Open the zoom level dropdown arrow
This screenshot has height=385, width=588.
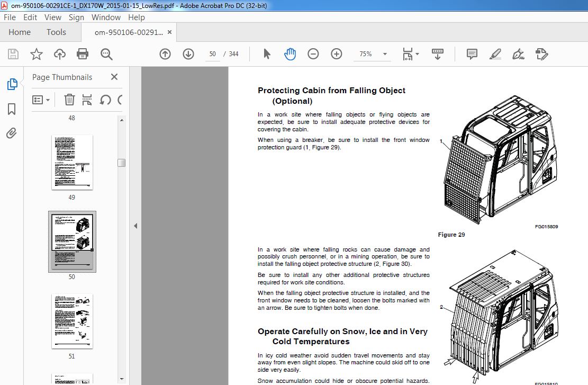click(385, 54)
